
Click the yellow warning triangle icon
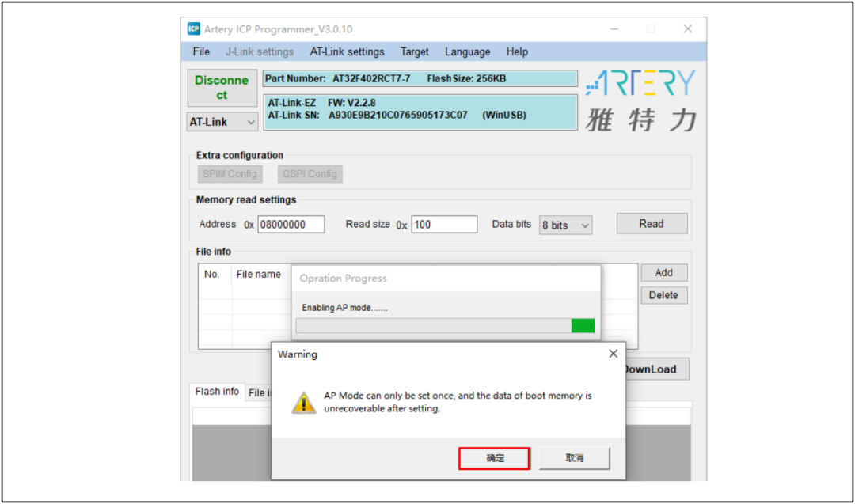click(x=304, y=403)
